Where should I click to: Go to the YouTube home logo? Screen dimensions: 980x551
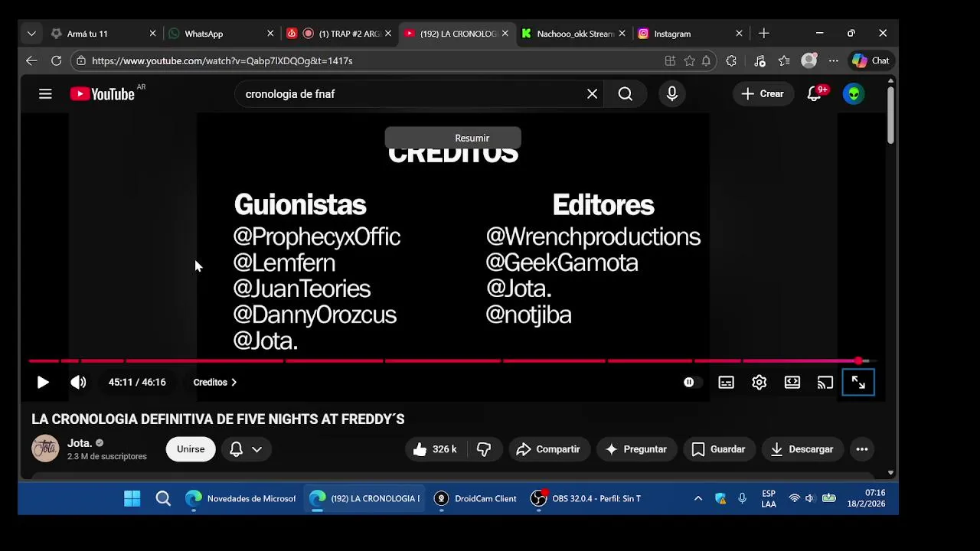(103, 94)
